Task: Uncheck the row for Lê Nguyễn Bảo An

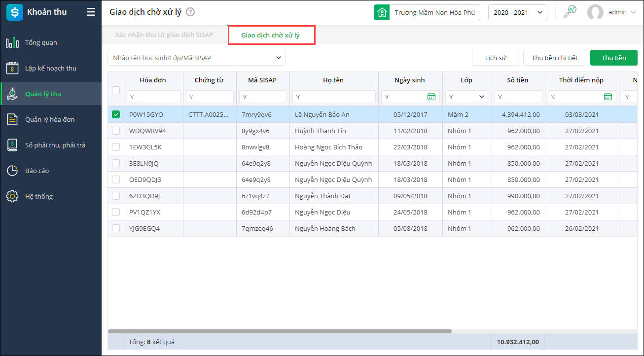Action: pos(116,114)
